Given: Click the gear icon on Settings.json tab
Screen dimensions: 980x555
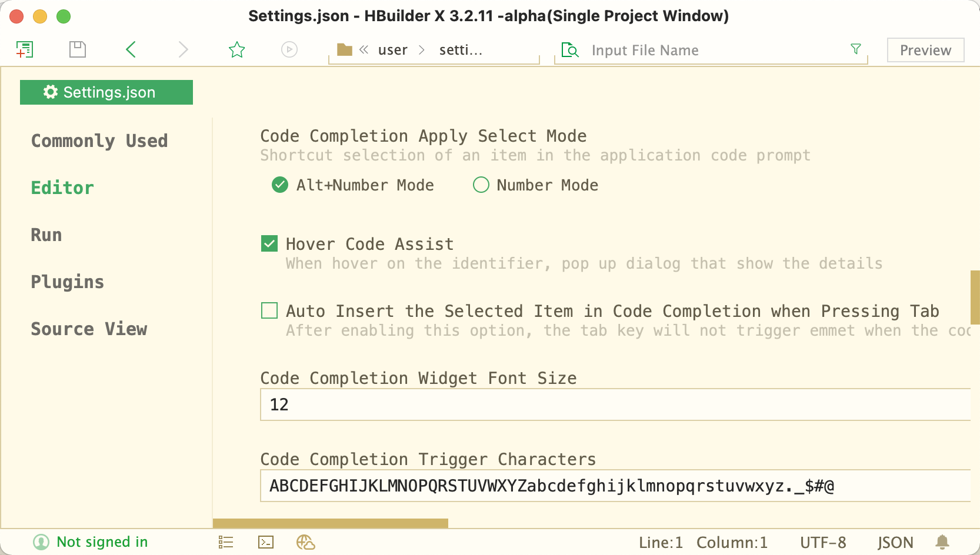Looking at the screenshot, I should [x=51, y=92].
